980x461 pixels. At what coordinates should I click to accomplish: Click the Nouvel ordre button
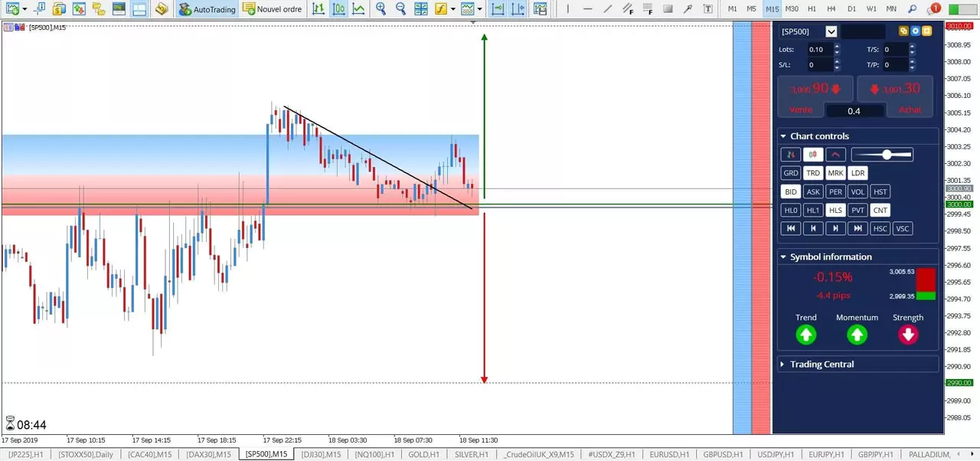tap(273, 9)
